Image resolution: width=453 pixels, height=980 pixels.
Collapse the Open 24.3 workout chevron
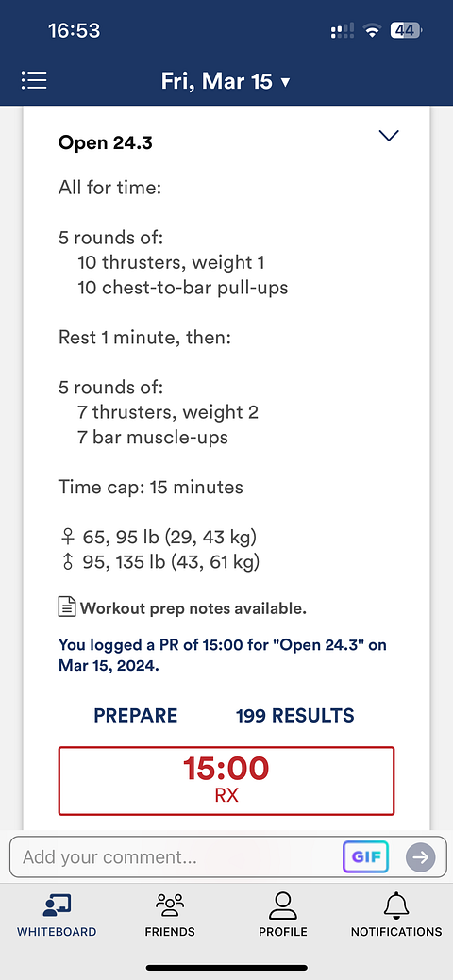(389, 136)
